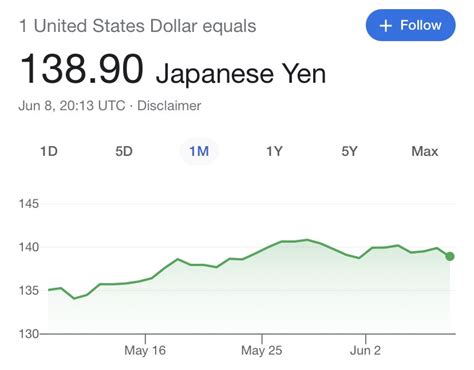Show the Max history range
This screenshot has height=370, width=474.
425,151
